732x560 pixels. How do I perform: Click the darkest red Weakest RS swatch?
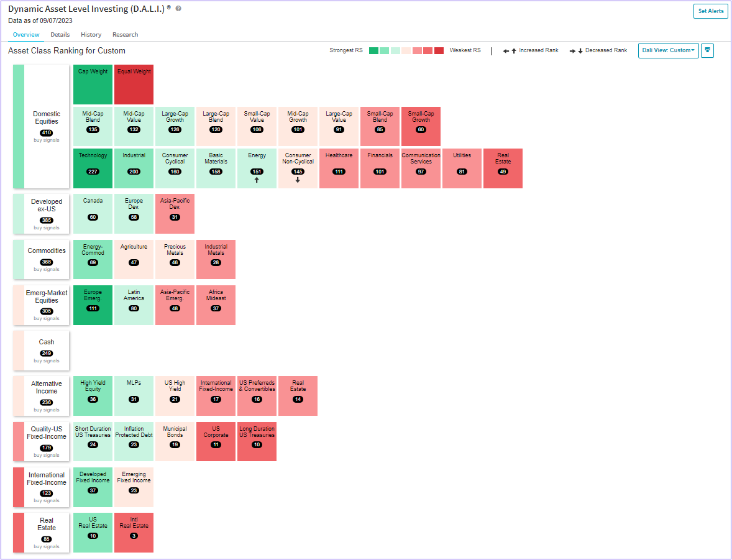pyautogui.click(x=439, y=50)
